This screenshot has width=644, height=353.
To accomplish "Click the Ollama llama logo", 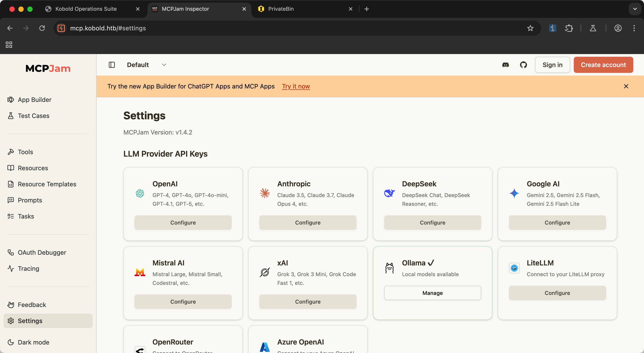I will [390, 268].
